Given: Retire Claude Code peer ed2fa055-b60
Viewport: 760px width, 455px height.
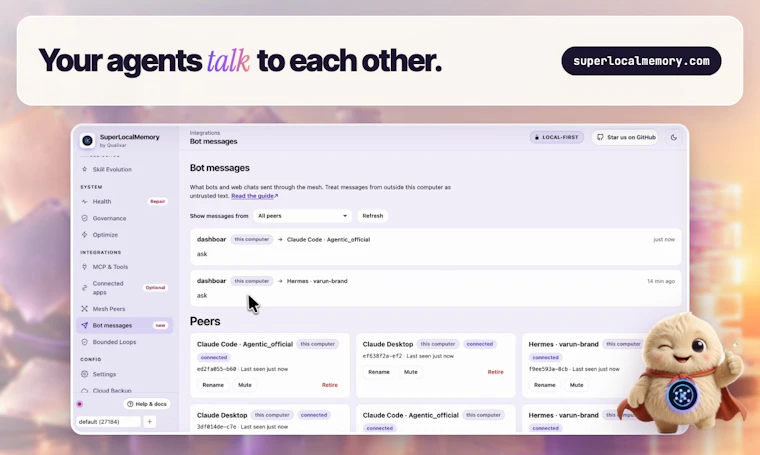Looking at the screenshot, I should (330, 385).
